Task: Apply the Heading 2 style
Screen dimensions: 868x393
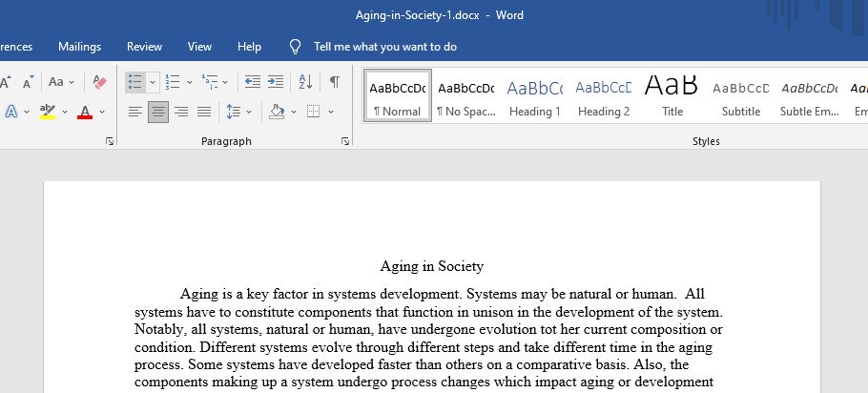Action: tap(604, 95)
